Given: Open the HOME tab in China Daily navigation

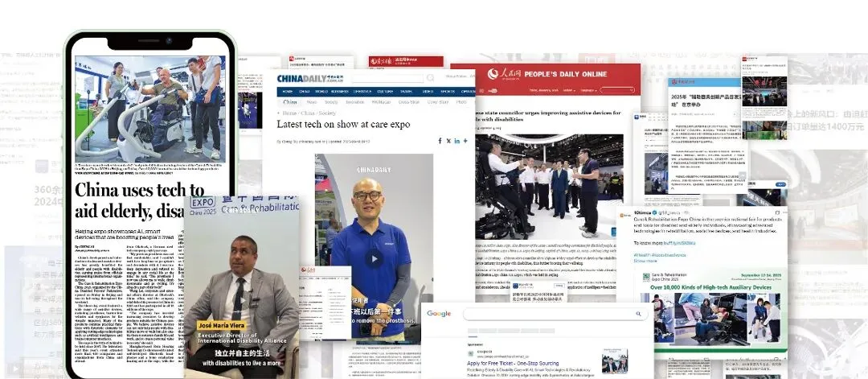Looking at the screenshot, I should click(288, 92).
